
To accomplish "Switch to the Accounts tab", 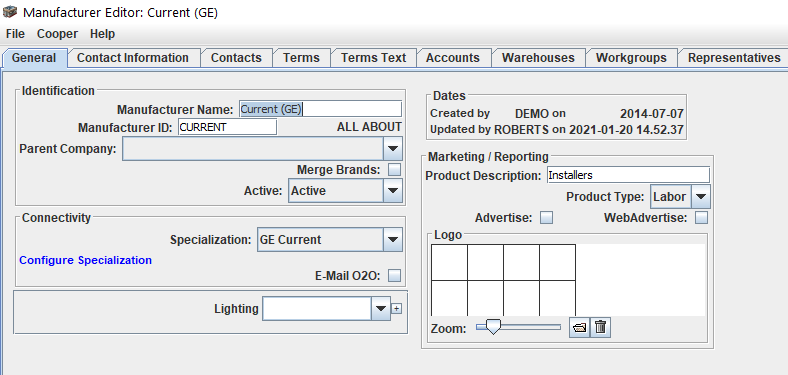I will (x=453, y=58).
